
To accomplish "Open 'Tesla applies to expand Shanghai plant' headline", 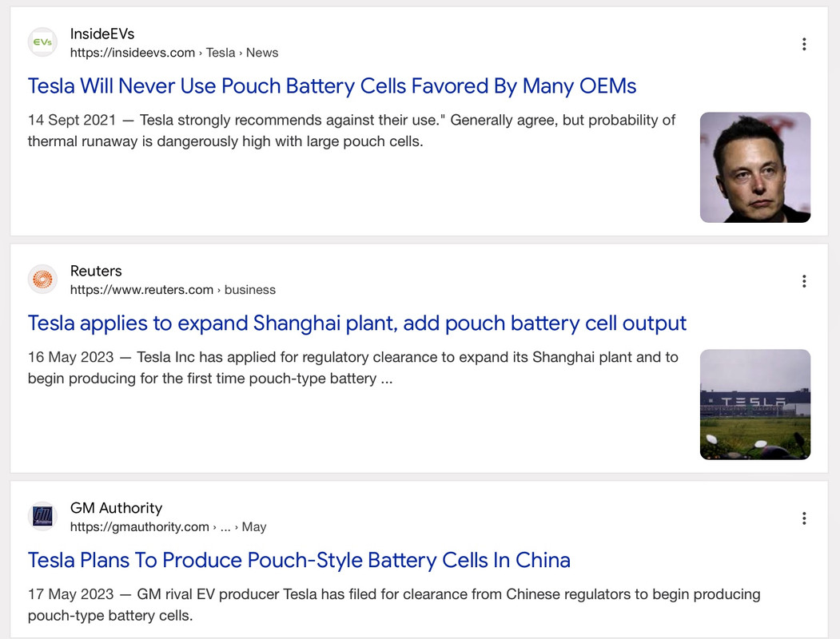I will pos(356,323).
